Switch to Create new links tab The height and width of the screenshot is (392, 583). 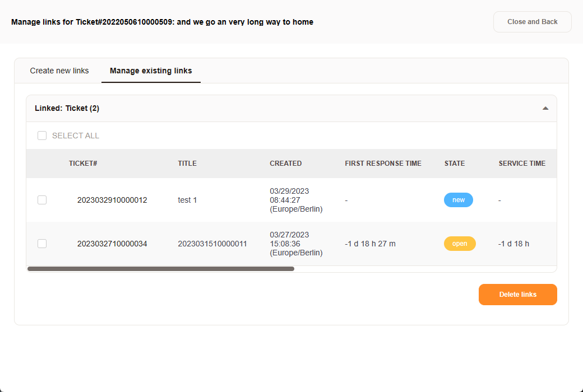pos(59,71)
